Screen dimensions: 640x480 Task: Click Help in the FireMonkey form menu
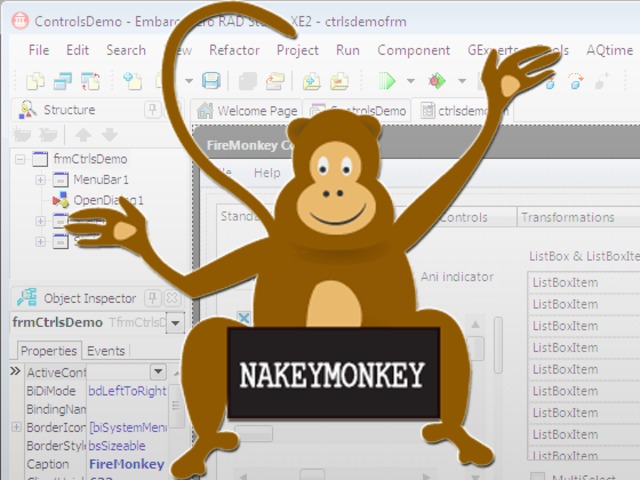pos(267,172)
